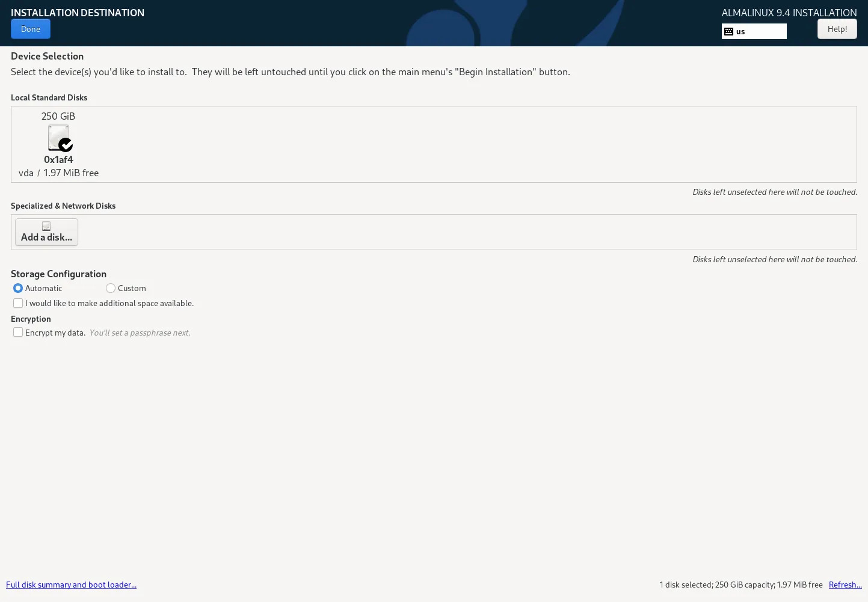Click the keyboard icon in the layout indicator
This screenshot has width=868, height=602.
pyautogui.click(x=728, y=31)
